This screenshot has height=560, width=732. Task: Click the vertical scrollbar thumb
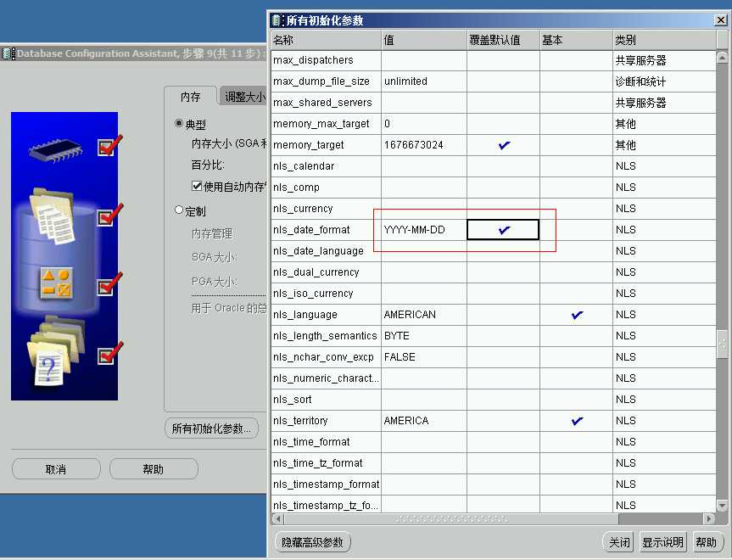pyautogui.click(x=722, y=344)
